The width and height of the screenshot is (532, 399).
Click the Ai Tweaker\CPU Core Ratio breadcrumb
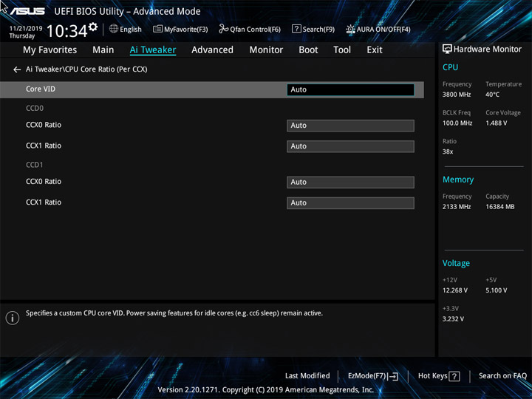coord(86,69)
